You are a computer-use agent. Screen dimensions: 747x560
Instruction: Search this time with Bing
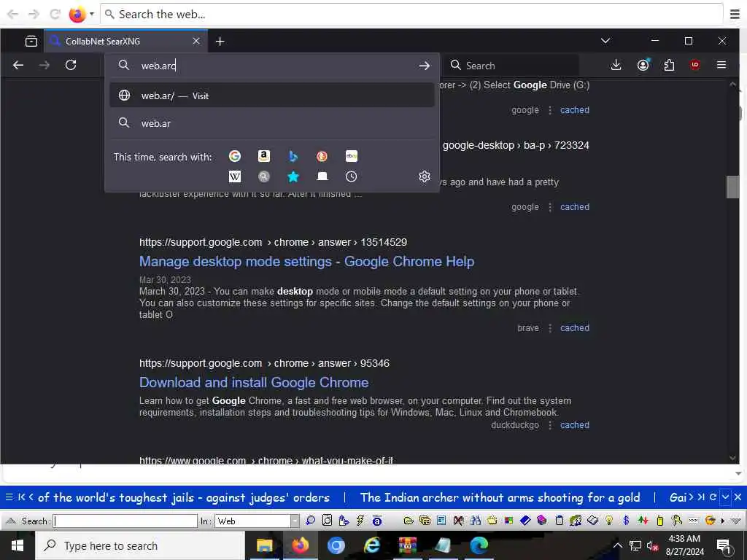click(293, 156)
